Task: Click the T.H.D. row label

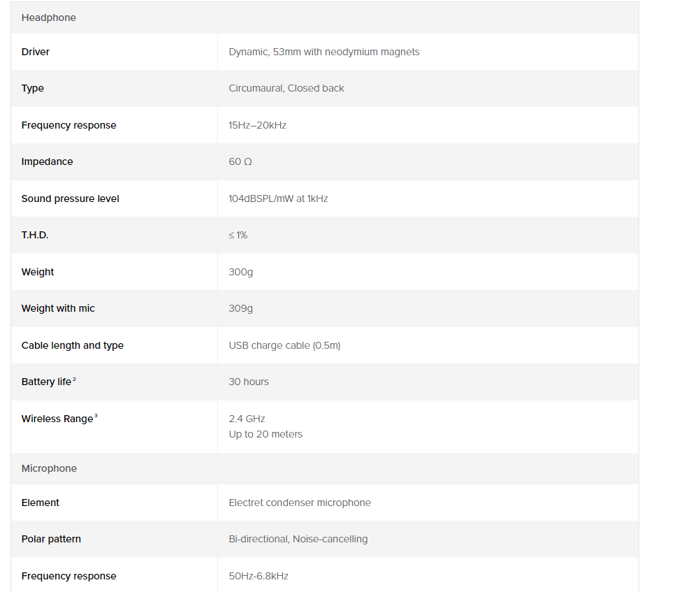Action: [35, 235]
